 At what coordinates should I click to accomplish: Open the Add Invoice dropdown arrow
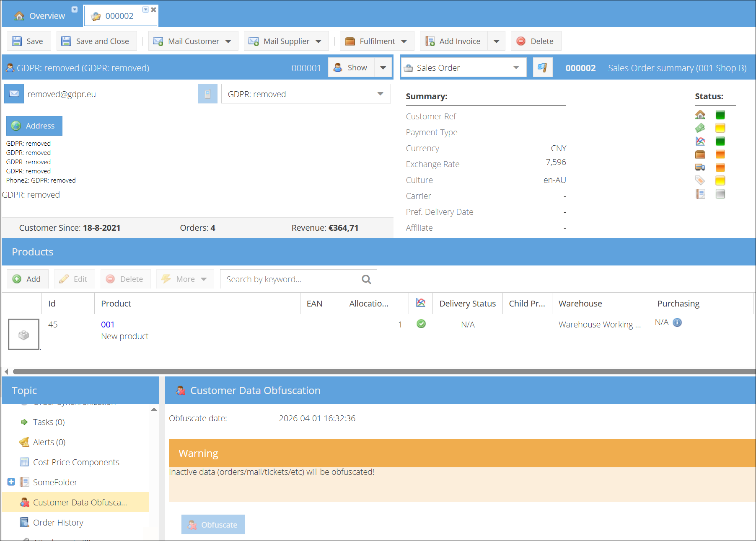coord(497,41)
